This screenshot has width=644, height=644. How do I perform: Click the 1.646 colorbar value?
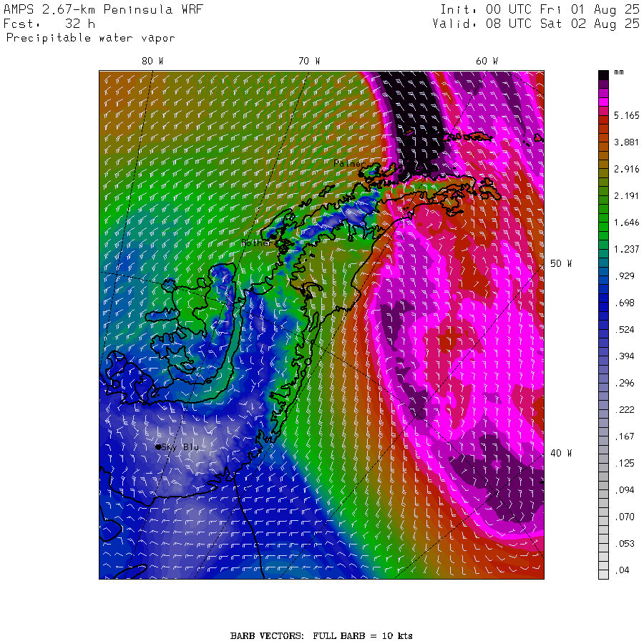626,223
